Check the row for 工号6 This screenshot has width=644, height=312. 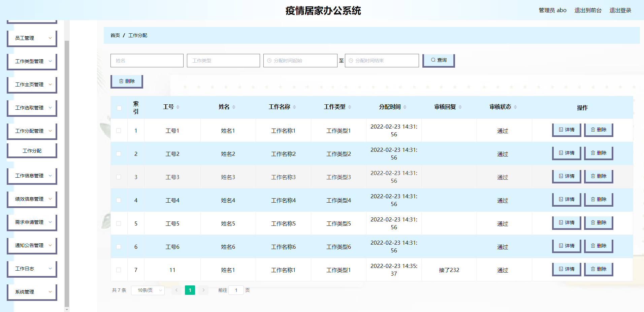[119, 247]
